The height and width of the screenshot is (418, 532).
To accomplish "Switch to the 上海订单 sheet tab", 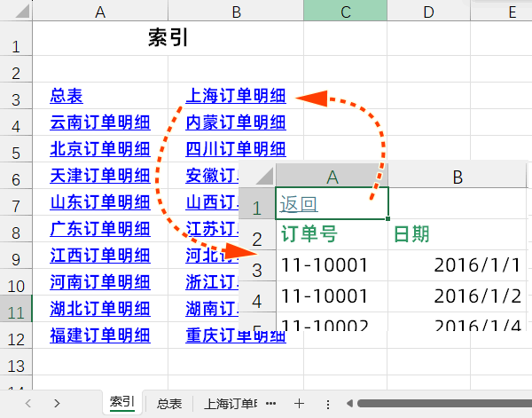I will pos(231,404).
